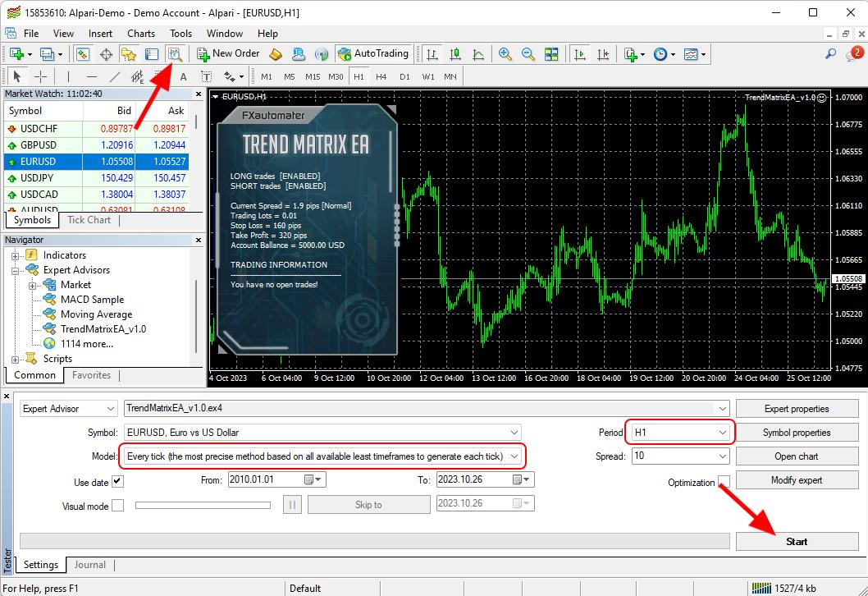This screenshot has height=596, width=868.
Task: Open the Strategy Tester toolbar icon
Action: [175, 53]
